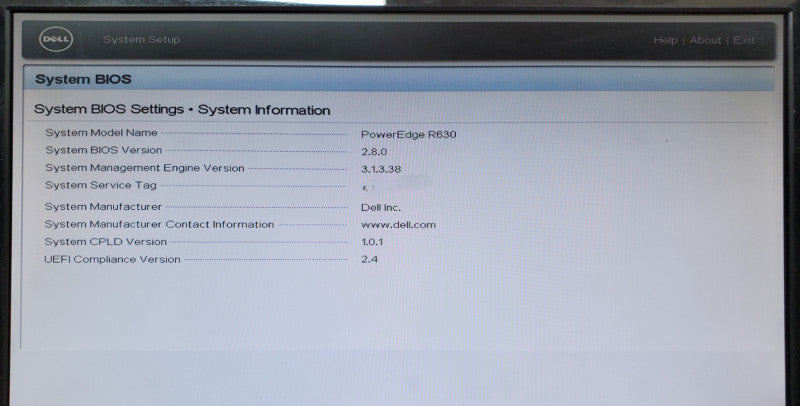Image resolution: width=800 pixels, height=406 pixels.
Task: Open the Help link
Action: click(665, 40)
